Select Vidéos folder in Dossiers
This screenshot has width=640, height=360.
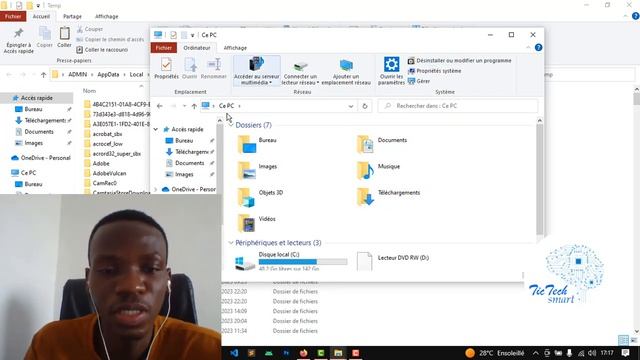point(257,223)
